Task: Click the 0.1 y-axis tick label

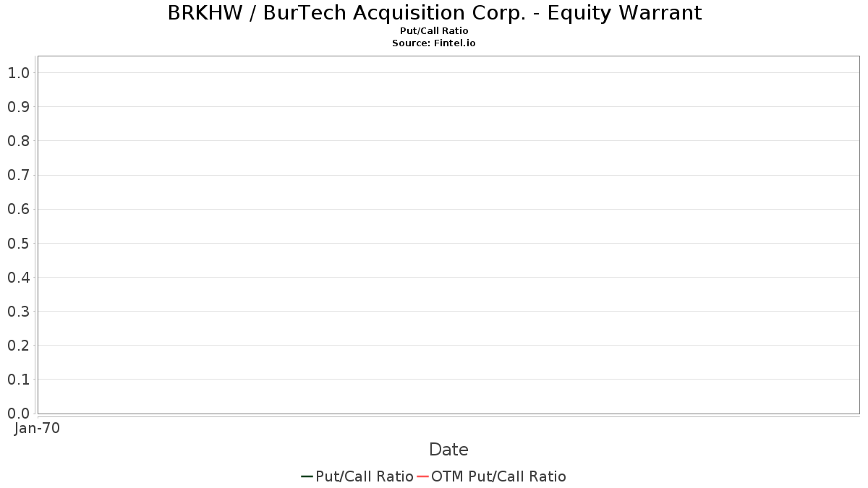Action: [18, 380]
